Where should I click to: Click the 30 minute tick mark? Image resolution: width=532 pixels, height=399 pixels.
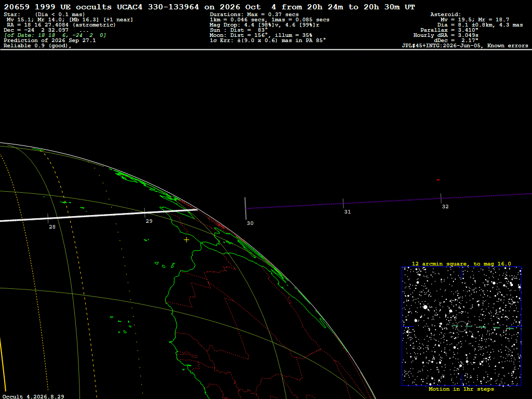tap(246, 208)
